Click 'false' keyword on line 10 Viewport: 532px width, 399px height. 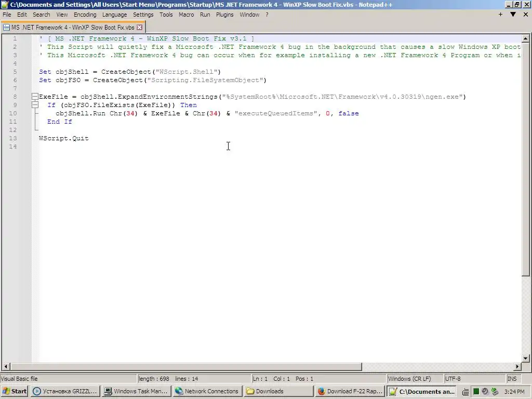click(x=349, y=113)
